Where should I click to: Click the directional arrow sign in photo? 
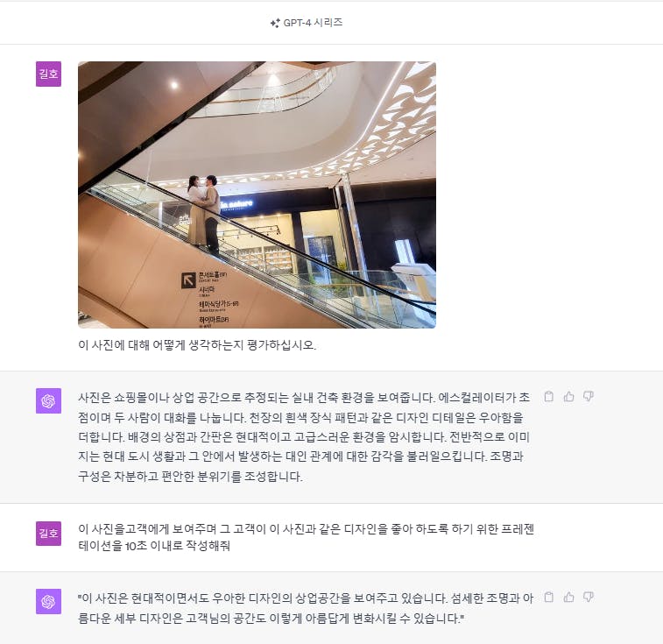point(188,280)
